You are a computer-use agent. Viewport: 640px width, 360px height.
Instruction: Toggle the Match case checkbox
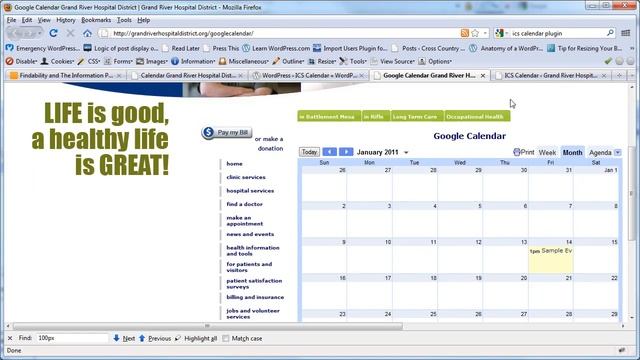pyautogui.click(x=226, y=338)
